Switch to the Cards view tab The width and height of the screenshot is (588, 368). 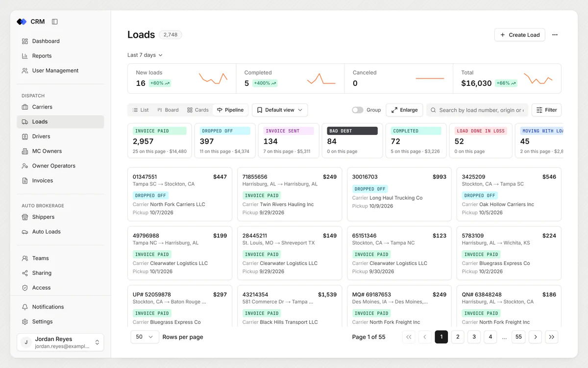(x=198, y=110)
